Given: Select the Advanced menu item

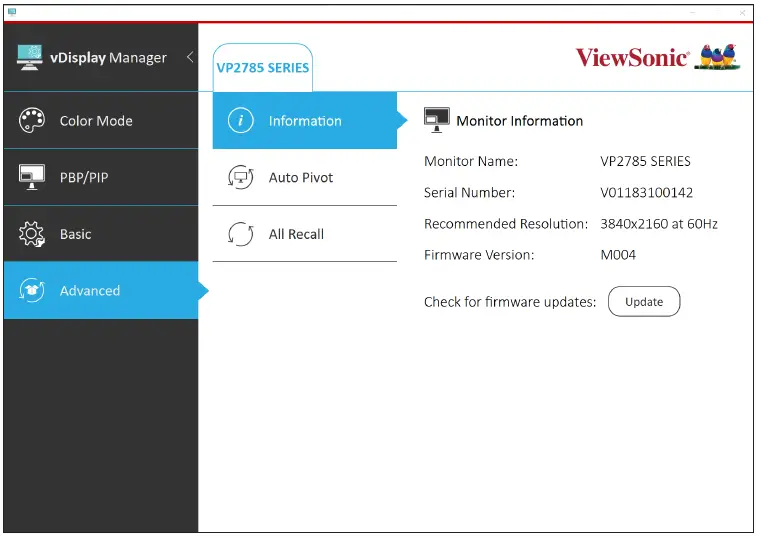Looking at the screenshot, I should [x=101, y=290].
